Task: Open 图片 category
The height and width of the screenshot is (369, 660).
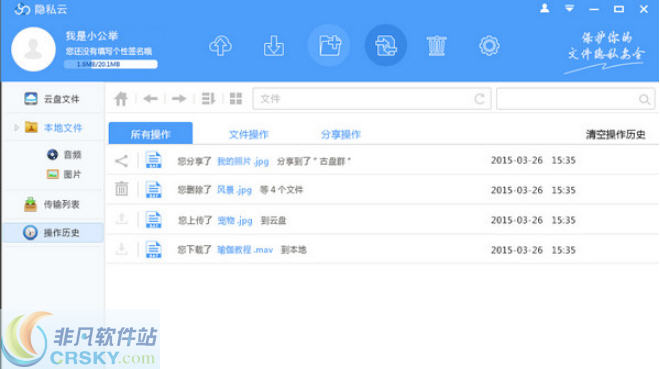Action: click(64, 174)
